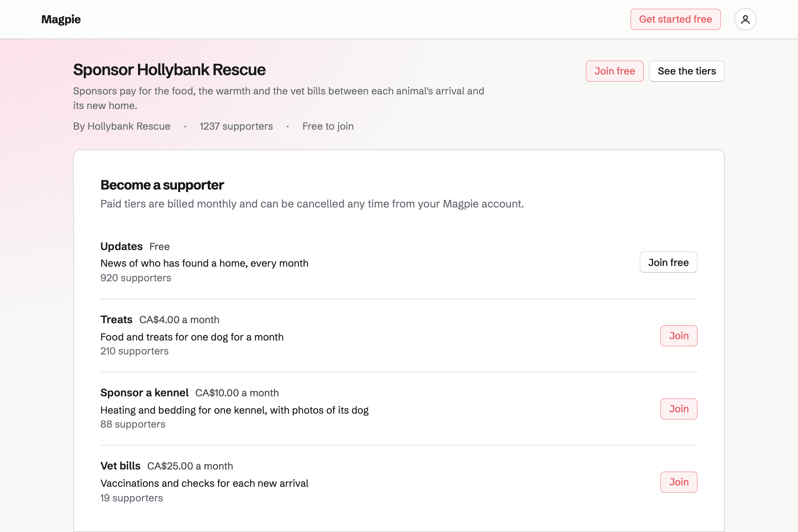Click the Magpie logo
This screenshot has height=532, width=798.
point(61,19)
